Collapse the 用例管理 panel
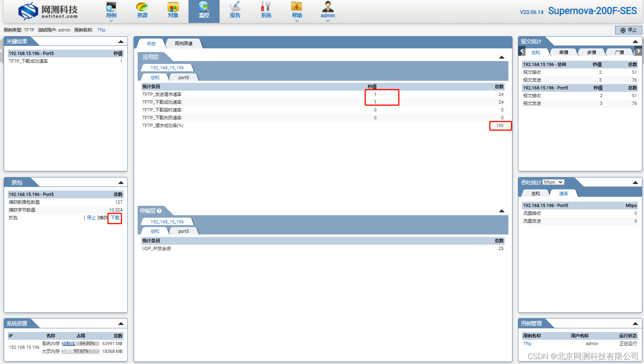The height and width of the screenshot is (364, 644). click(x=635, y=323)
